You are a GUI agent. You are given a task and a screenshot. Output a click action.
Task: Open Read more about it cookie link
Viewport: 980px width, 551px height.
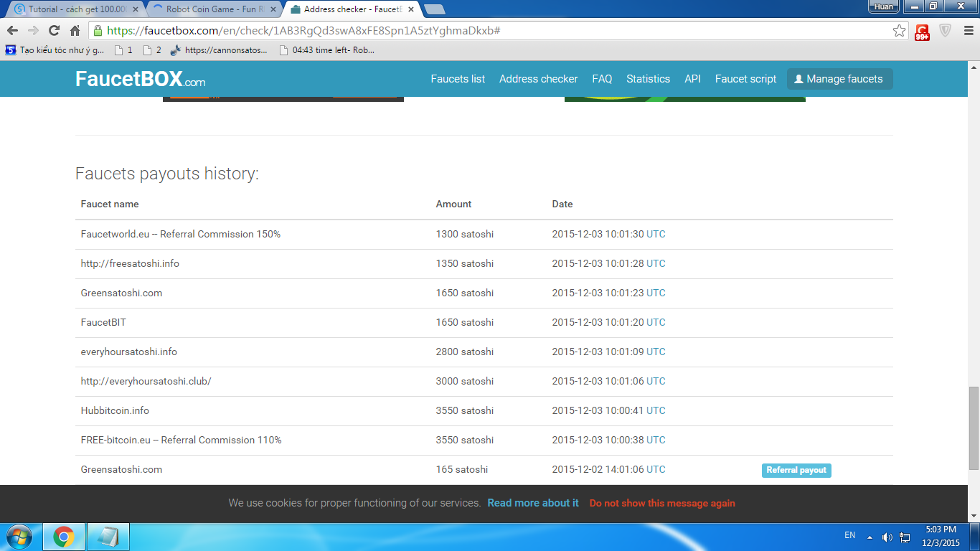533,503
